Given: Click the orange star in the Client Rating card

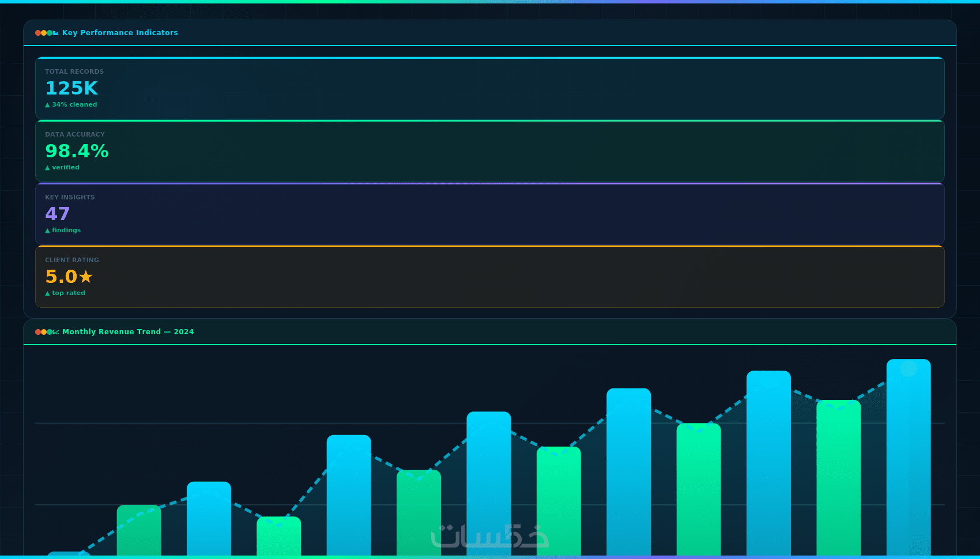Looking at the screenshot, I should coord(86,277).
